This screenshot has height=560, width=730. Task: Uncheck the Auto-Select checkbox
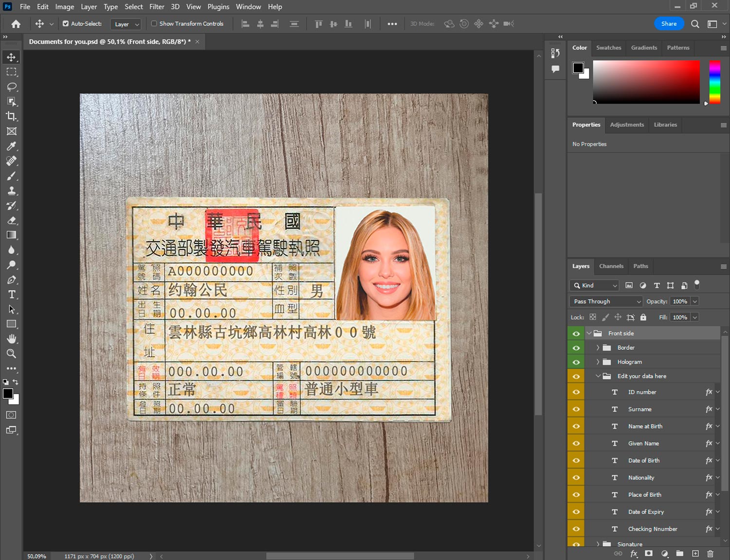[66, 23]
